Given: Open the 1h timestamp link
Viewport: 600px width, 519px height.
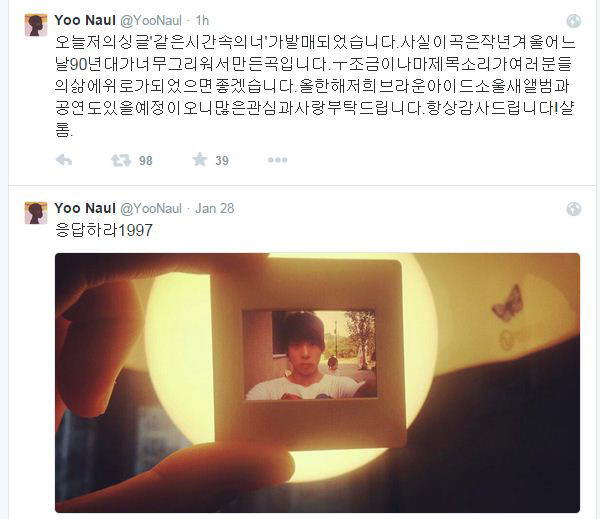Looking at the screenshot, I should [202, 20].
